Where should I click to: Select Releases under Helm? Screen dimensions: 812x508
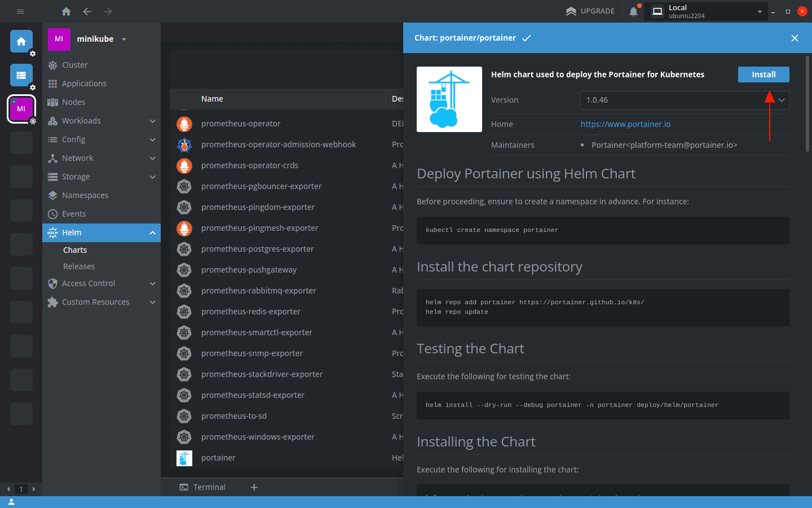(79, 266)
